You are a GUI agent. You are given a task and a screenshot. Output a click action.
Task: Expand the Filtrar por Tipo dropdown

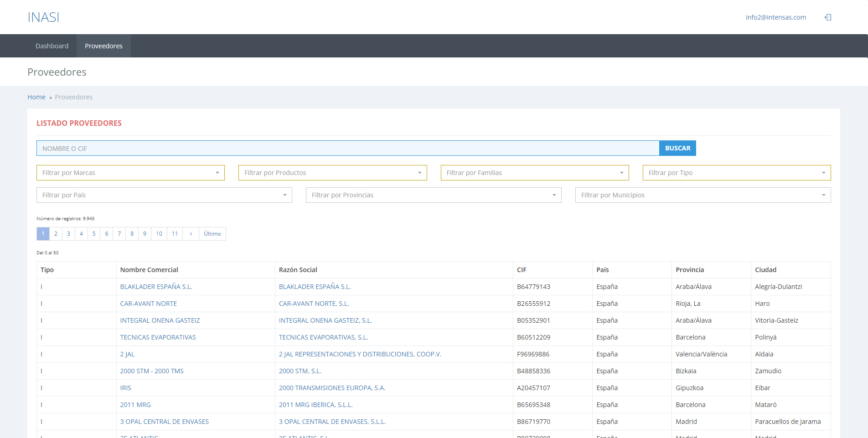pos(736,173)
